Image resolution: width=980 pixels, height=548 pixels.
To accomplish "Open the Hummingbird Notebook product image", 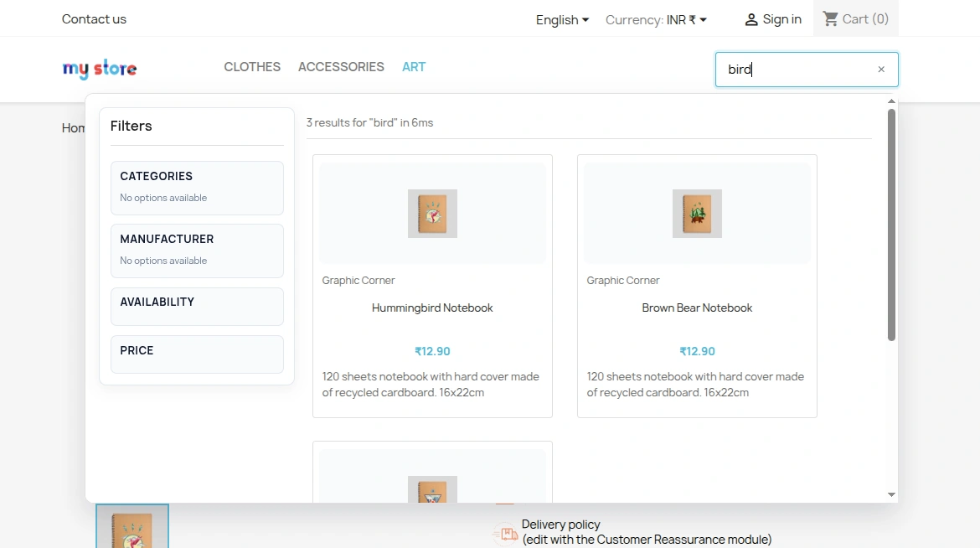I will tap(432, 214).
